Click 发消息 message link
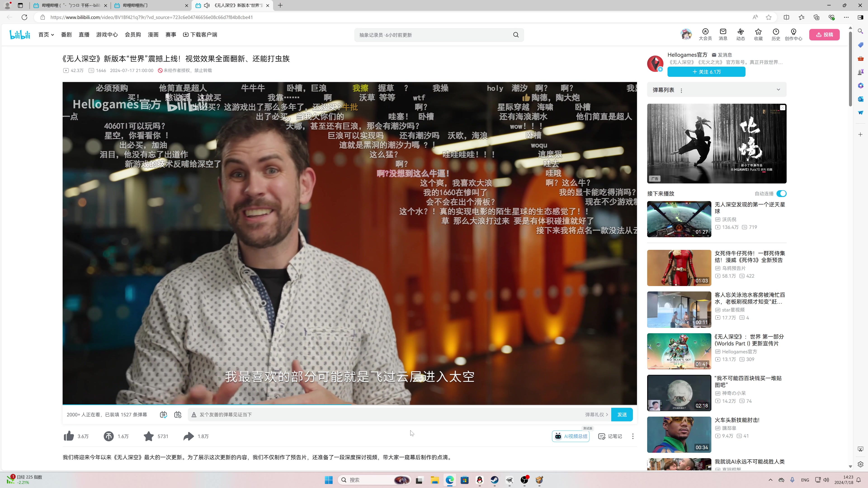Screen dimensions: 868x488 point(722,54)
